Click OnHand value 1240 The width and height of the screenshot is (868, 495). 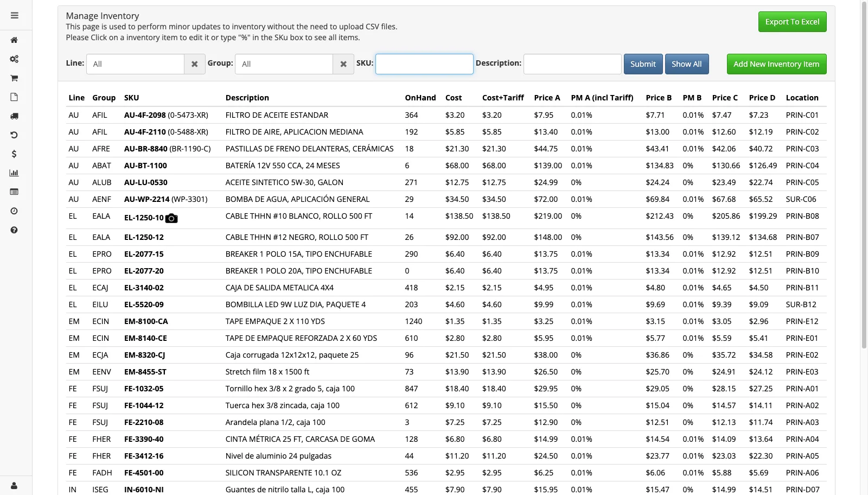tap(413, 321)
